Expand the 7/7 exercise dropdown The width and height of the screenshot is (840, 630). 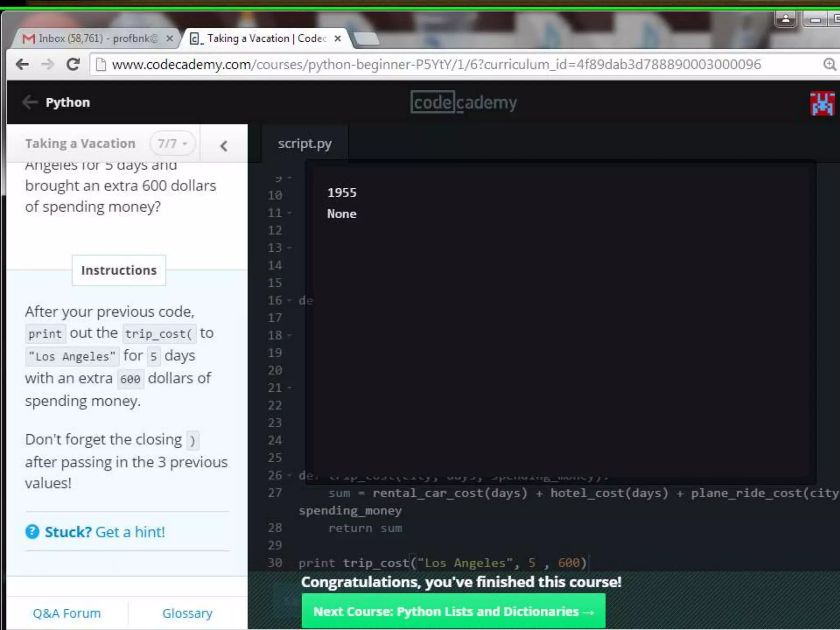[173, 144]
